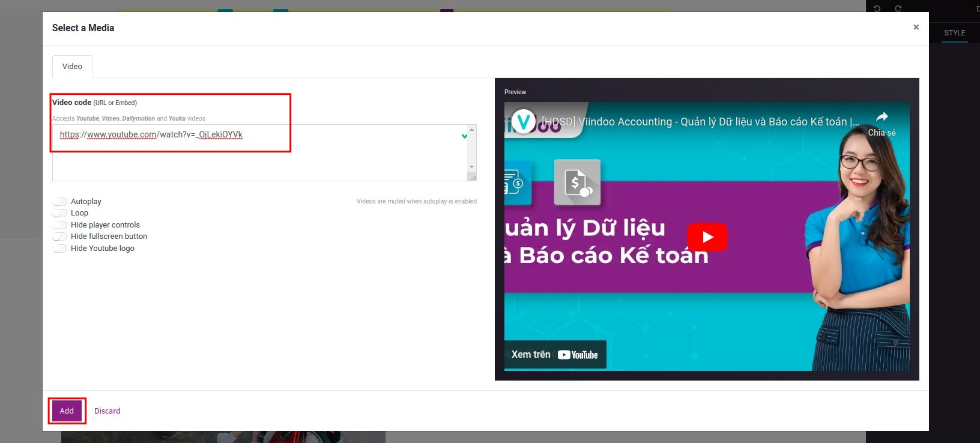
Task: Play the YouTube preview video
Action: (707, 237)
